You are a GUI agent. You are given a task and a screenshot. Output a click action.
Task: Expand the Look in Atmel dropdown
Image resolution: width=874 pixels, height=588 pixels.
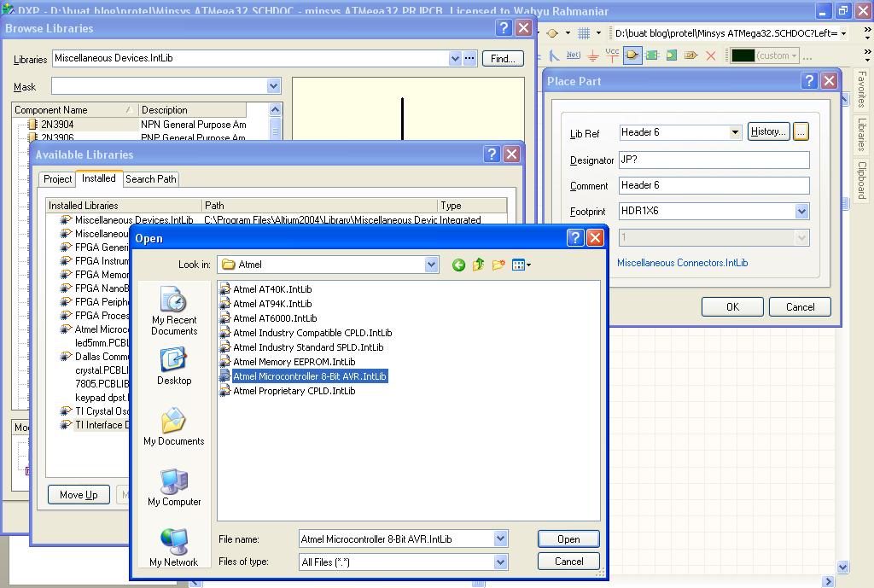[x=431, y=265]
